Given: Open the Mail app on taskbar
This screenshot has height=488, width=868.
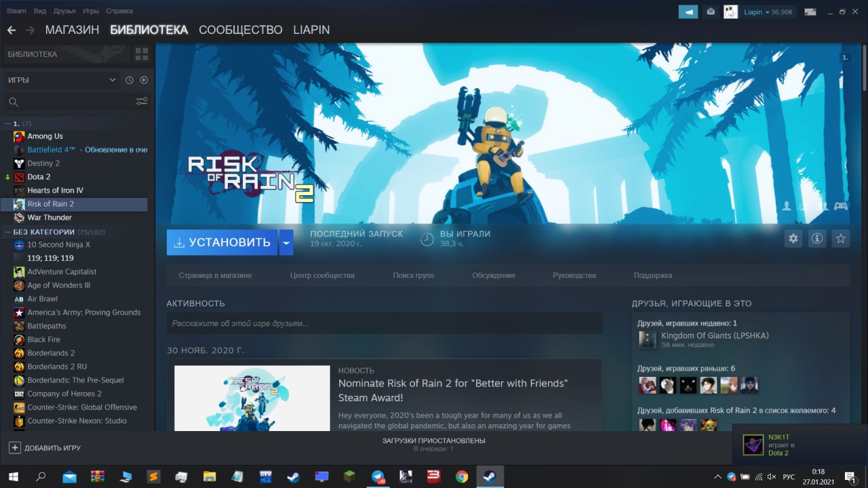Looking at the screenshot, I should point(69,476).
